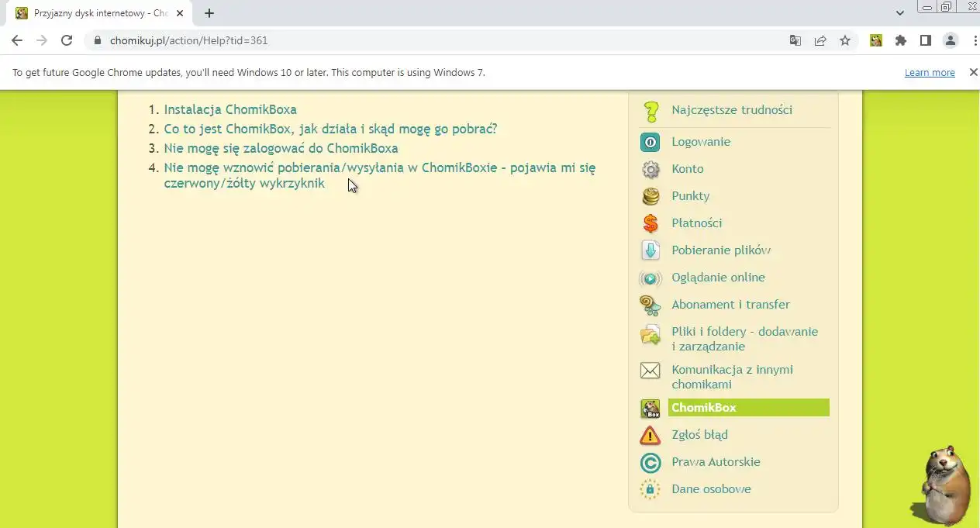
Task: Open Co to jest ChomikBox question
Action: (x=330, y=129)
